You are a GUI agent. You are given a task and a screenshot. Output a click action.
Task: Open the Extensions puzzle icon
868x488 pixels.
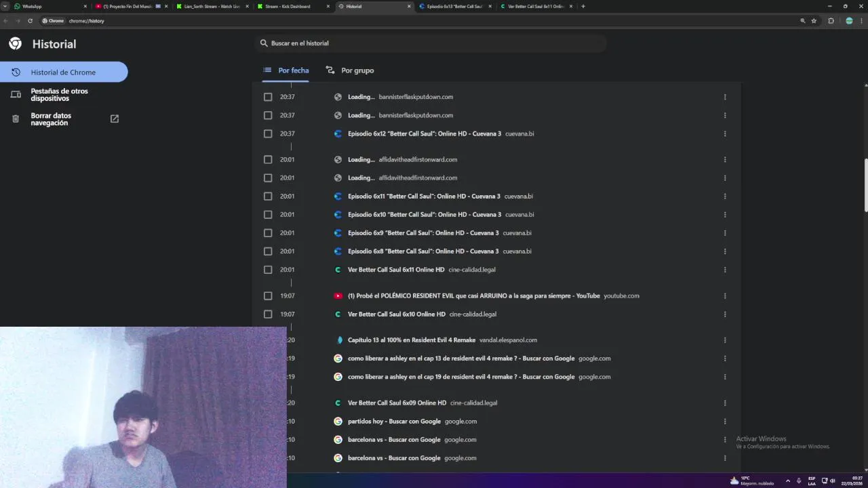point(831,21)
